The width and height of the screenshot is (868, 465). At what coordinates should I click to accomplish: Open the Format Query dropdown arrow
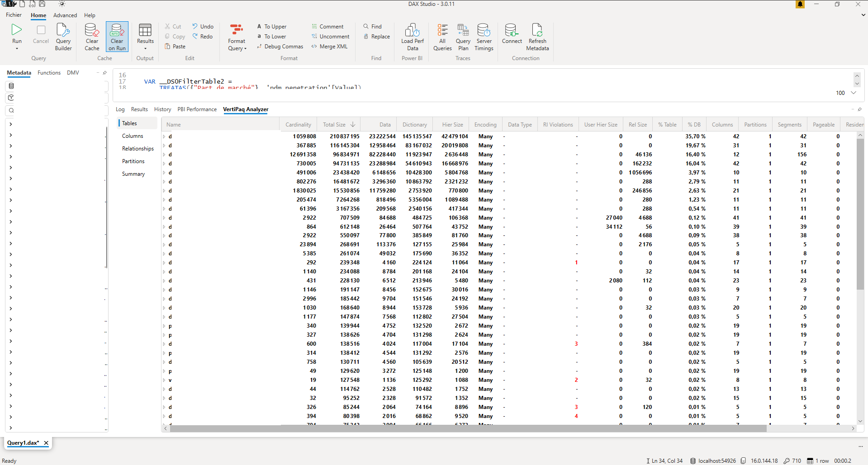pyautogui.click(x=245, y=49)
